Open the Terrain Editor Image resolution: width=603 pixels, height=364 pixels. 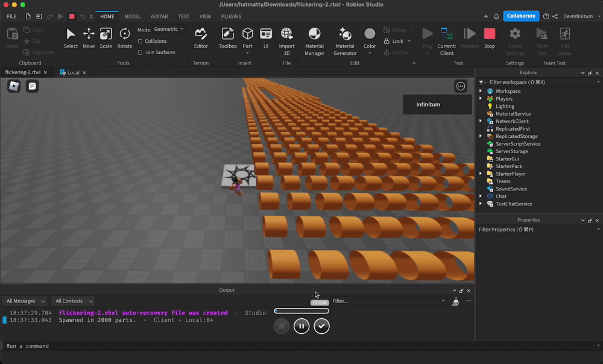[x=201, y=38]
